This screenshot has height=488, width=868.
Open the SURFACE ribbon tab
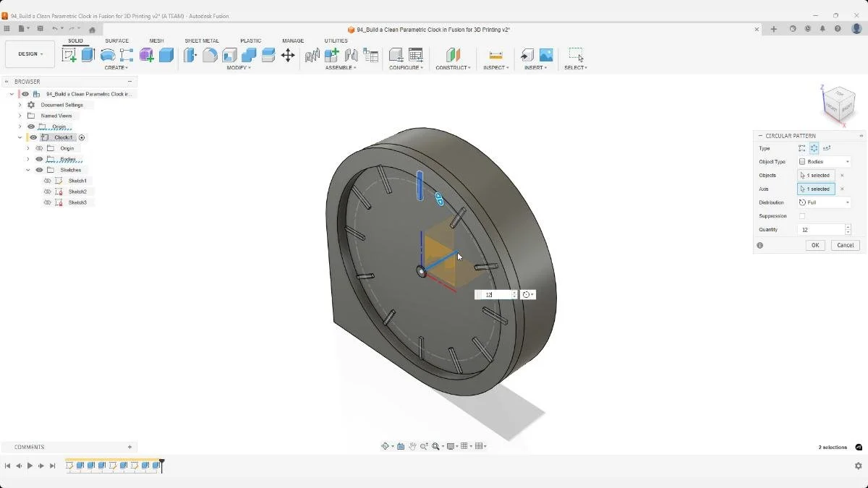(116, 40)
